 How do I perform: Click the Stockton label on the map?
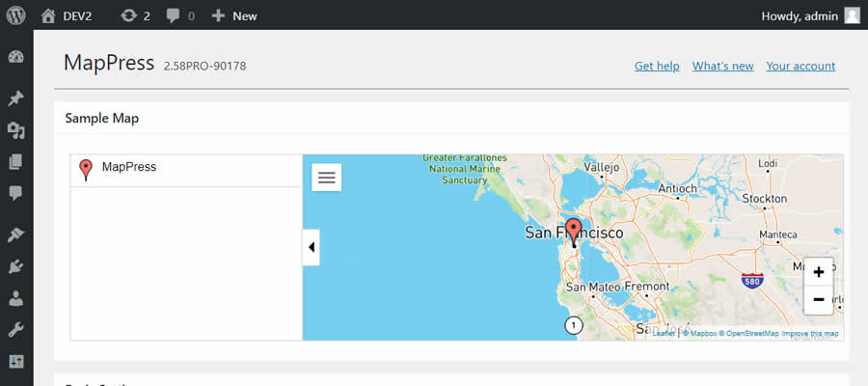tap(765, 198)
